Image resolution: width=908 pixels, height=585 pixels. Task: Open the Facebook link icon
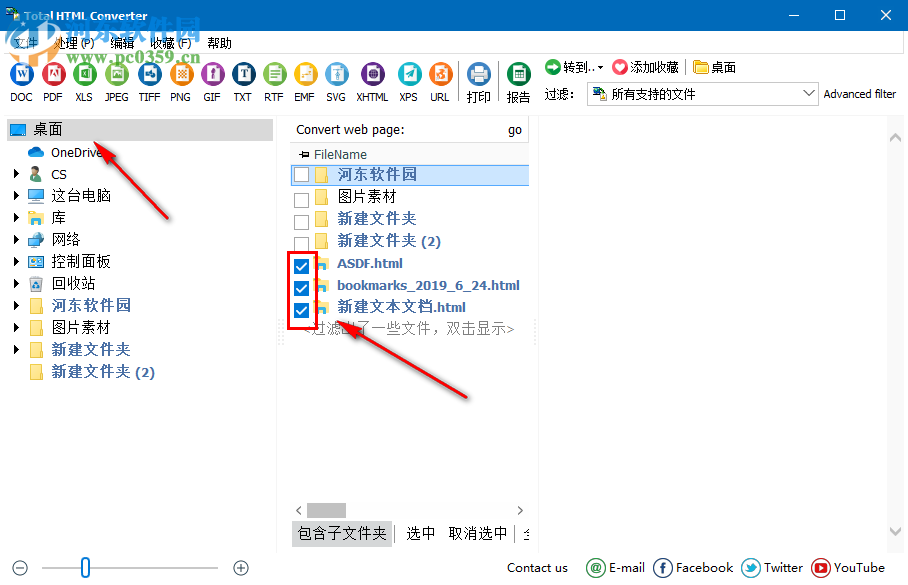click(x=662, y=568)
